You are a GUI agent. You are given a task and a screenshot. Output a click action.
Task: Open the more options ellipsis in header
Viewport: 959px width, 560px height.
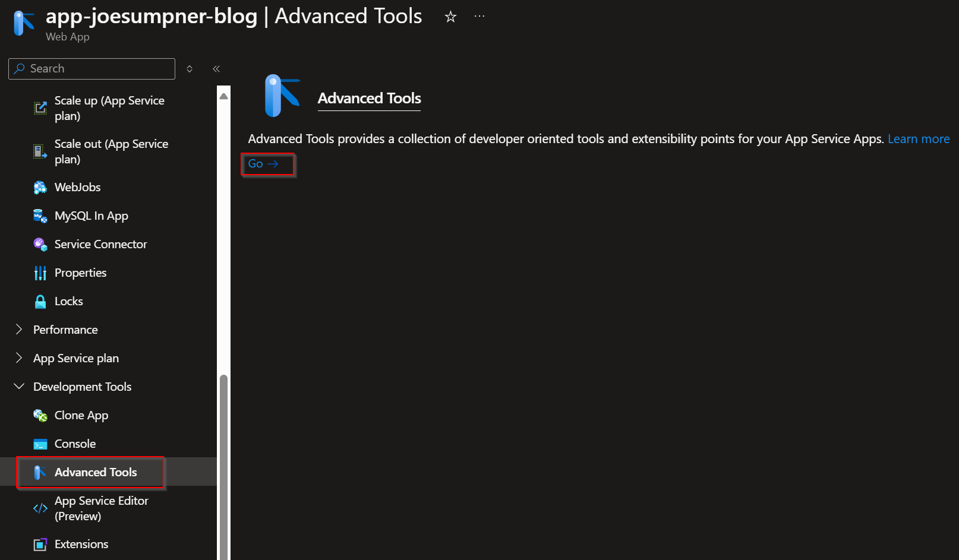coord(479,17)
